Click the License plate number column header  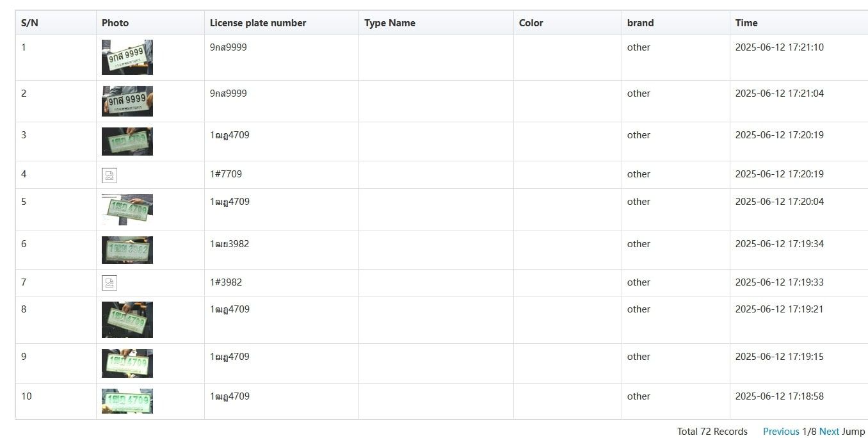pyautogui.click(x=258, y=23)
